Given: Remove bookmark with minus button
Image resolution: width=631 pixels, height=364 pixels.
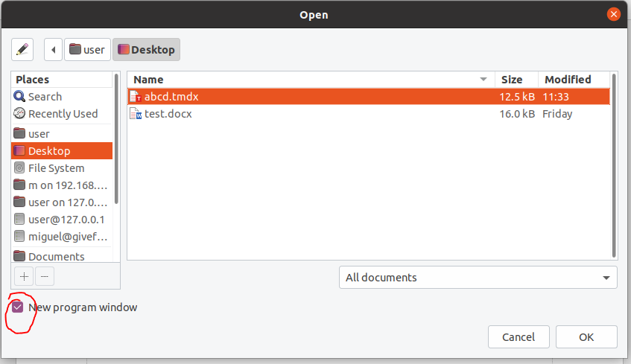Looking at the screenshot, I should tap(45, 276).
